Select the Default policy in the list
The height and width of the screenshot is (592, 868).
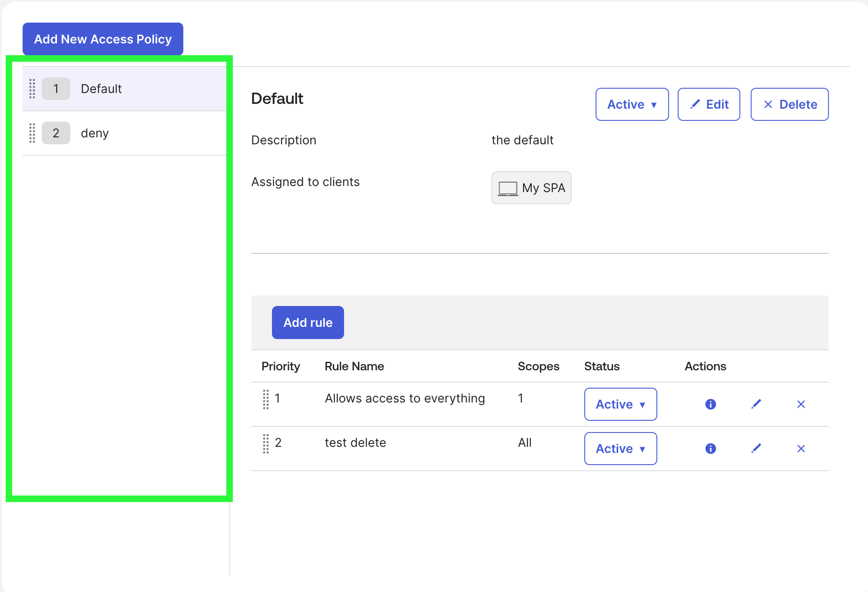pos(125,89)
